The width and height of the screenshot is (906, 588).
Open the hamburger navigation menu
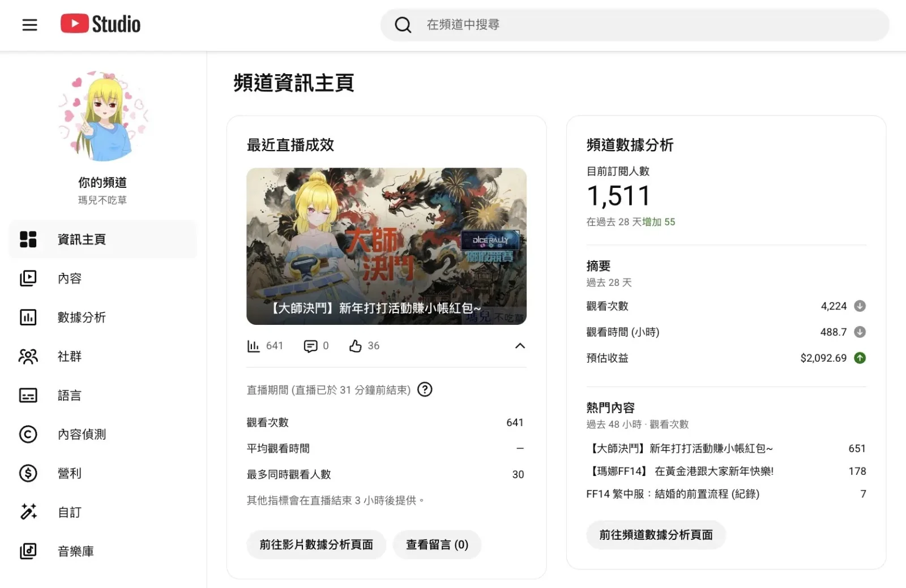pyautogui.click(x=29, y=25)
